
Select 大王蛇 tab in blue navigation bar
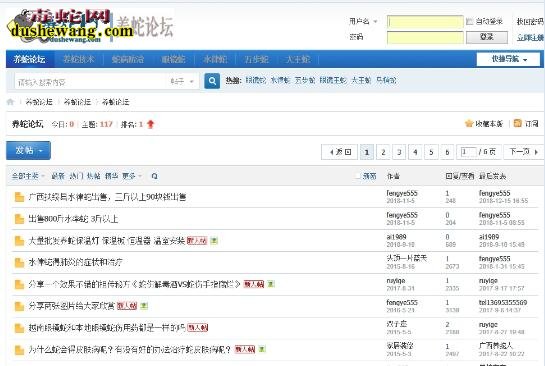click(298, 59)
